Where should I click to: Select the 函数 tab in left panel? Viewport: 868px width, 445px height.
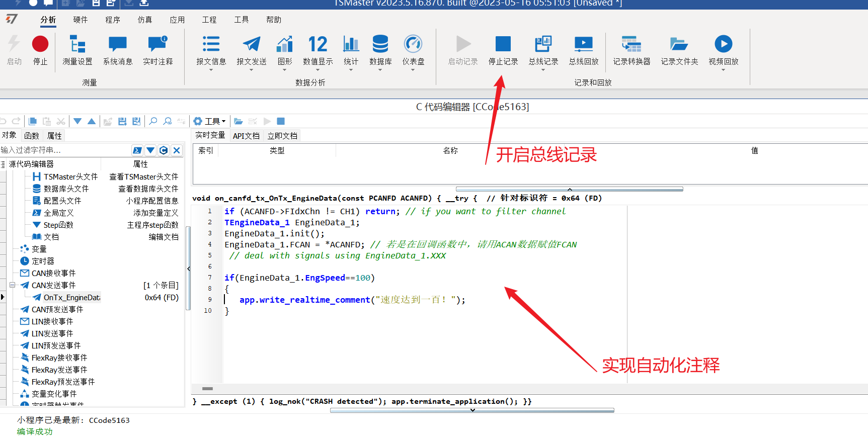coord(32,136)
